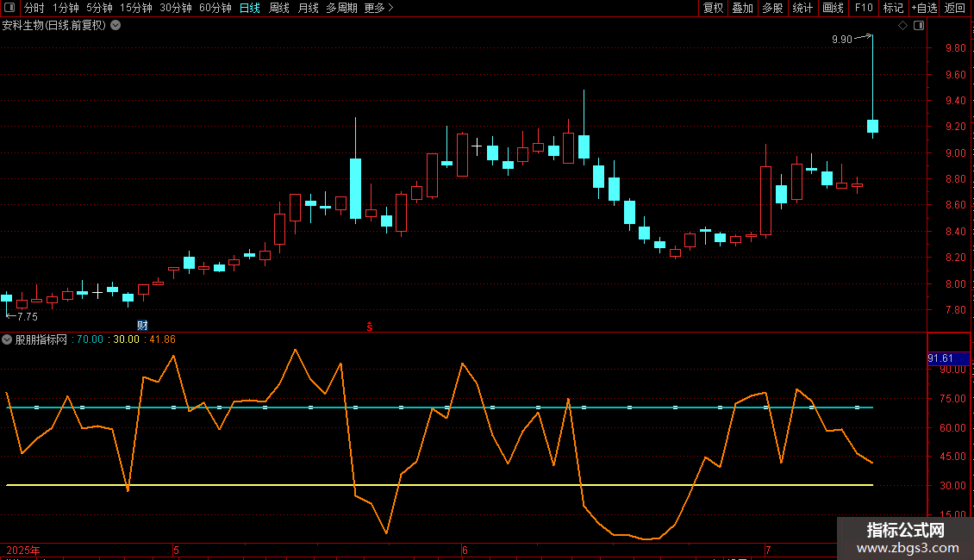Click the 7.75 low price label
The width and height of the screenshot is (974, 560).
[28, 317]
